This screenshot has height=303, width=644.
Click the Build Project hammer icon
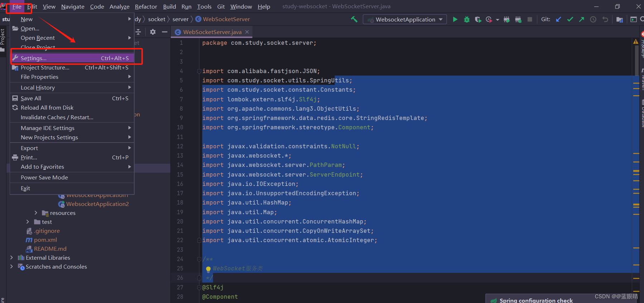[354, 19]
